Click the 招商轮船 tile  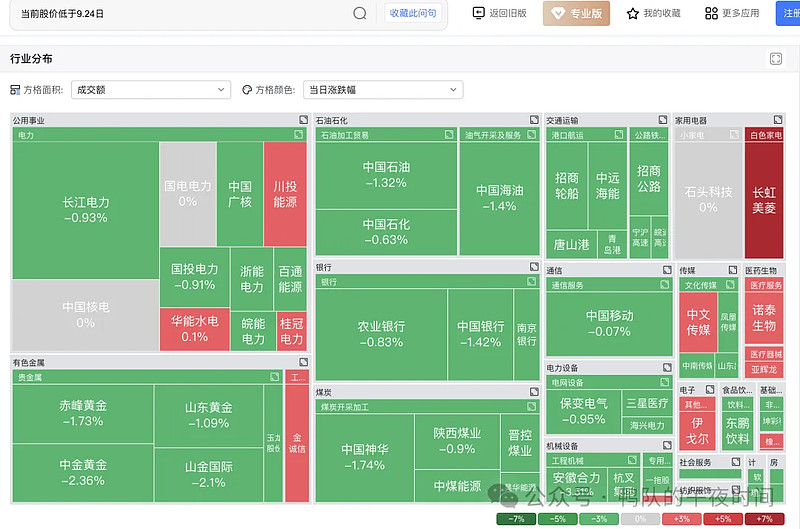[567, 186]
